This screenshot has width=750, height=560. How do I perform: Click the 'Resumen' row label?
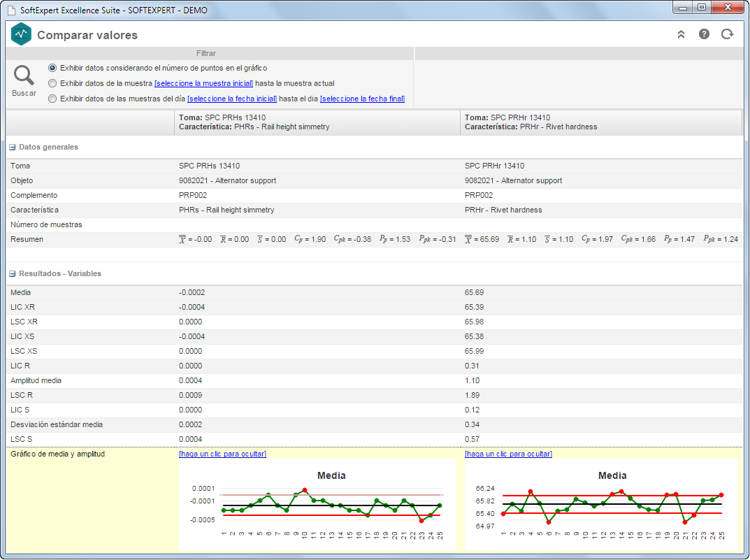click(x=27, y=239)
